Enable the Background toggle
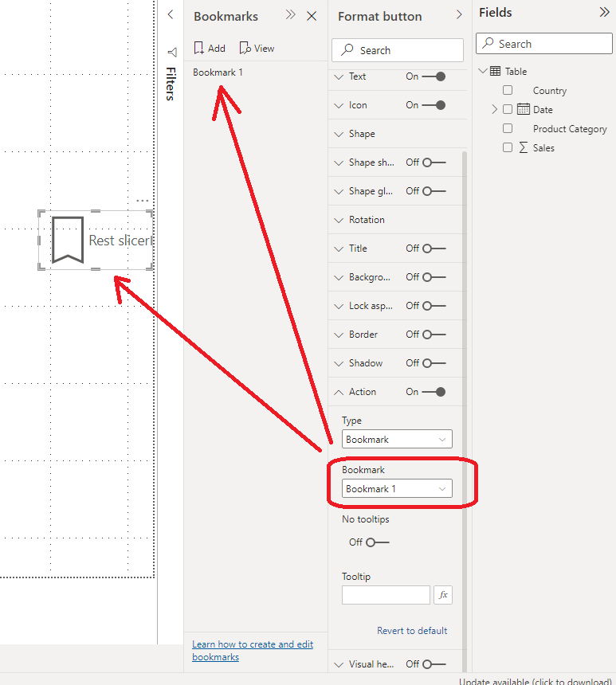This screenshot has height=685, width=616. pyautogui.click(x=434, y=277)
